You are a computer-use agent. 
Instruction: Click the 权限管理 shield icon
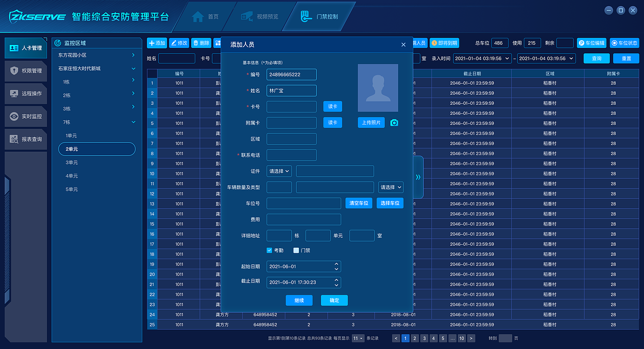[x=14, y=71]
